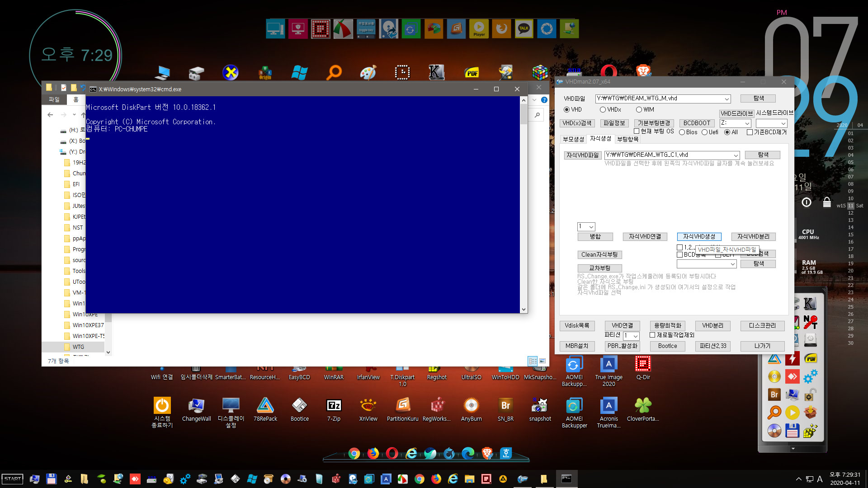This screenshot has width=868, height=488.
Task: Click the 자식VHD연결 button
Action: (x=645, y=237)
